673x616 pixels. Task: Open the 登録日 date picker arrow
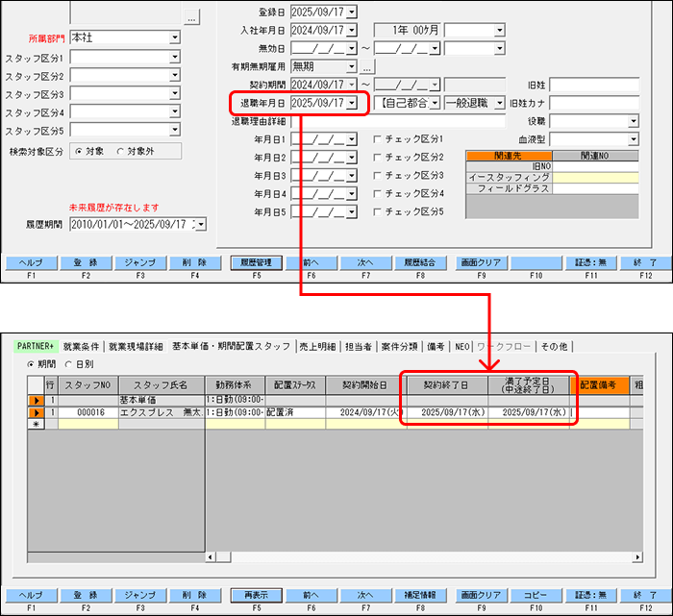click(x=352, y=12)
